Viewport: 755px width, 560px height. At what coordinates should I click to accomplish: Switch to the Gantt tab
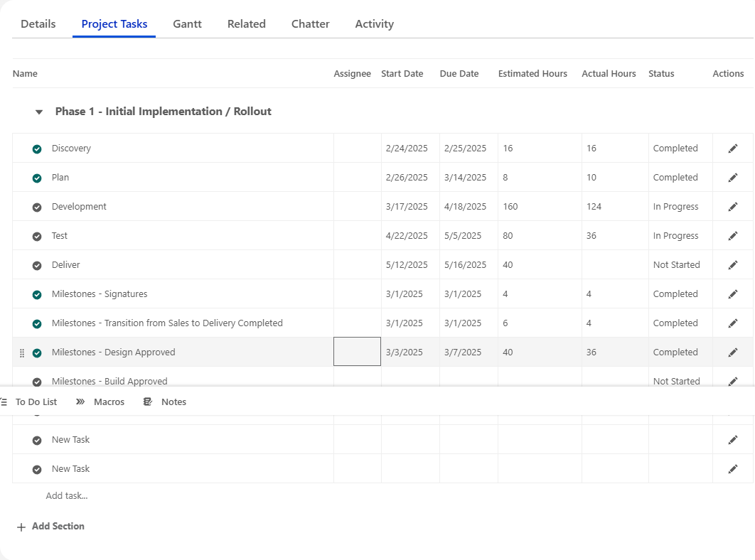click(187, 24)
